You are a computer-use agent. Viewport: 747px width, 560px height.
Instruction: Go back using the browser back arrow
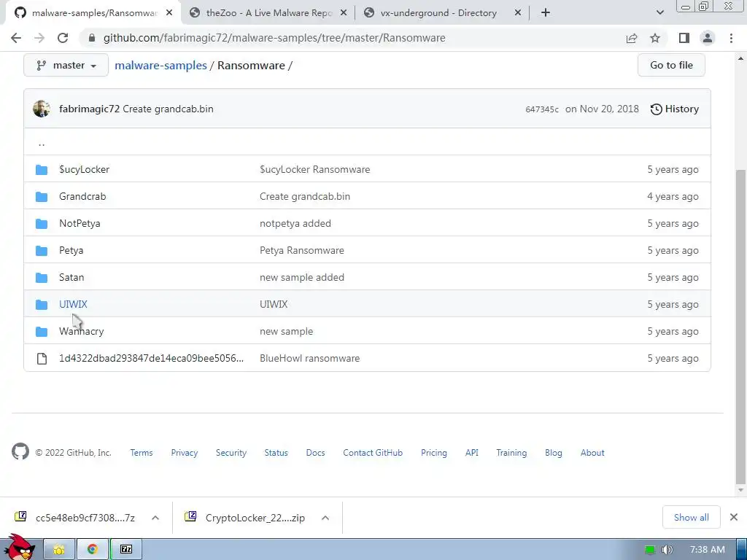(16, 38)
